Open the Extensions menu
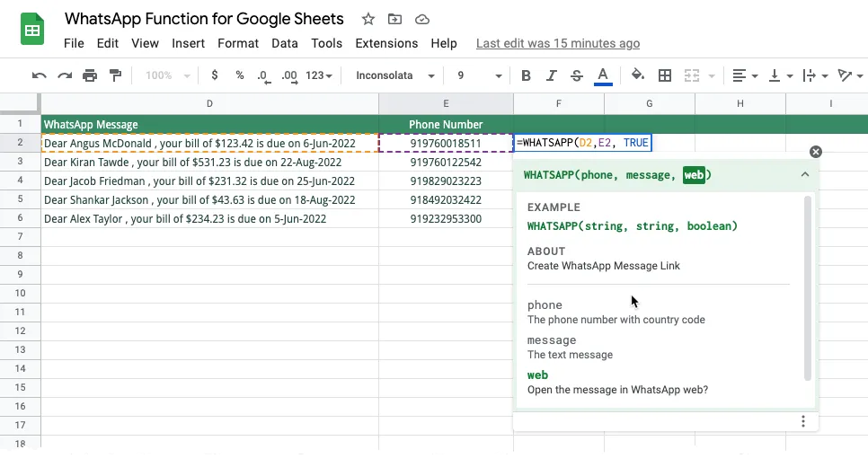 [x=386, y=43]
